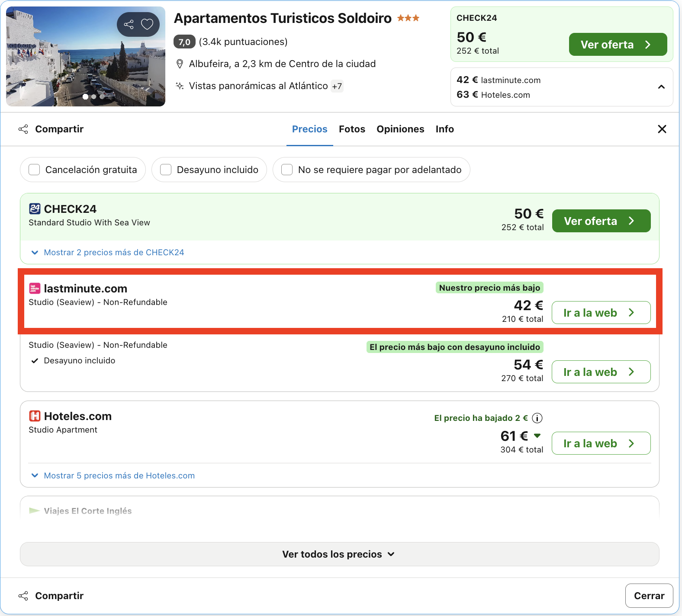This screenshot has height=616, width=682.
Task: Click the 42 € lastminute.com summary price
Action: tap(499, 80)
